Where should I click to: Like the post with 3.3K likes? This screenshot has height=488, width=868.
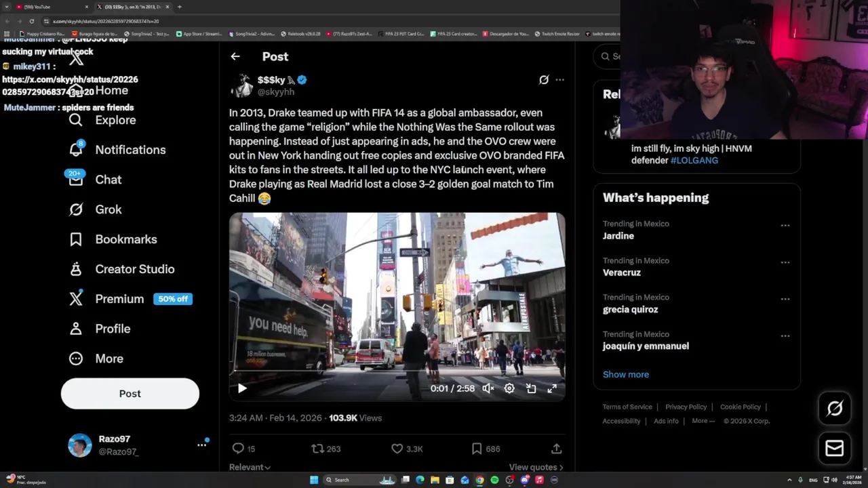pos(407,449)
